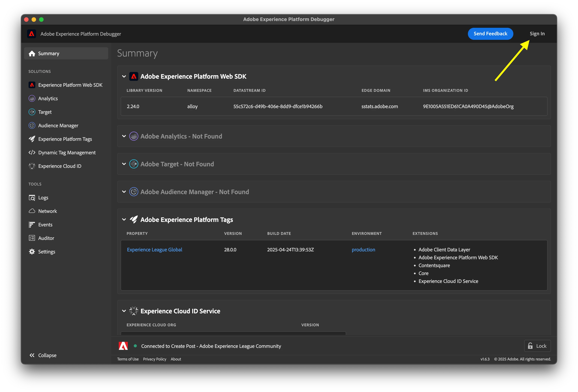Collapse the left sidebar
This screenshot has height=392, width=578.
click(43, 355)
